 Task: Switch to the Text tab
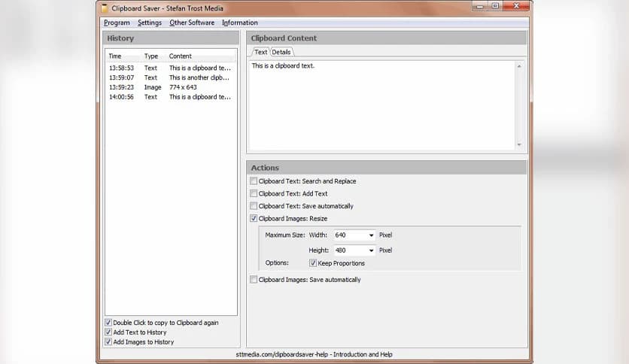tap(260, 52)
